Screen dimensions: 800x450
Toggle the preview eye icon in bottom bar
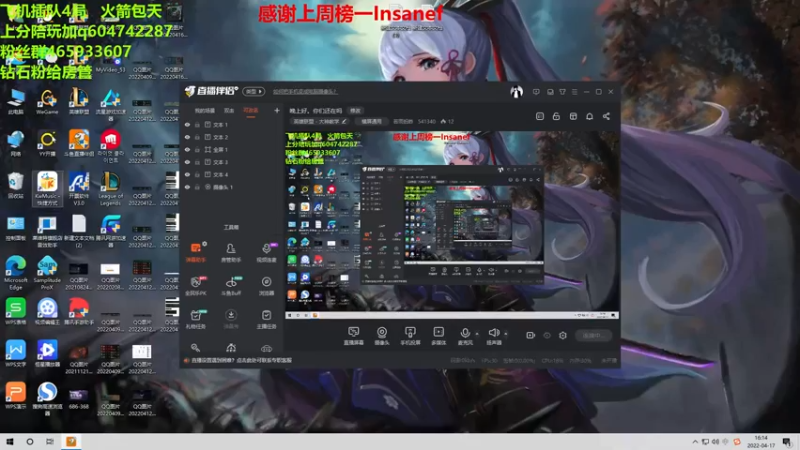[547, 336]
